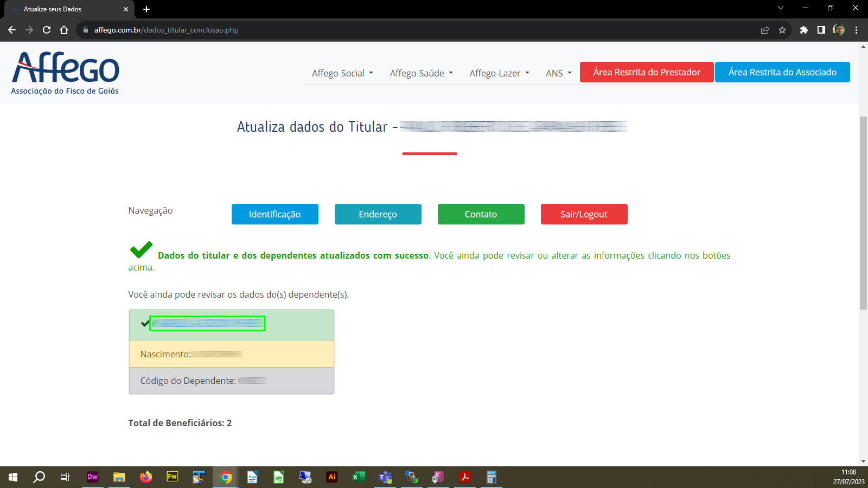The height and width of the screenshot is (488, 868).
Task: Open the share icon in the toolbar
Action: pyautogui.click(x=765, y=30)
